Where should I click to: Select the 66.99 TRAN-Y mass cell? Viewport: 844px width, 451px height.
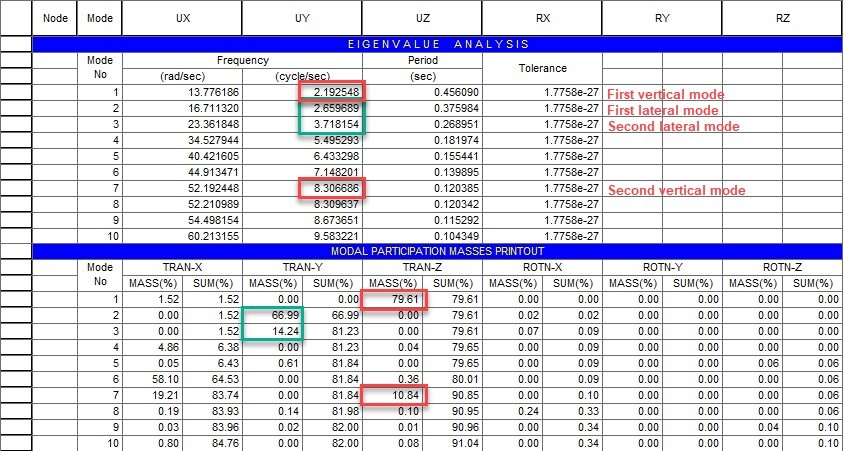coord(273,315)
